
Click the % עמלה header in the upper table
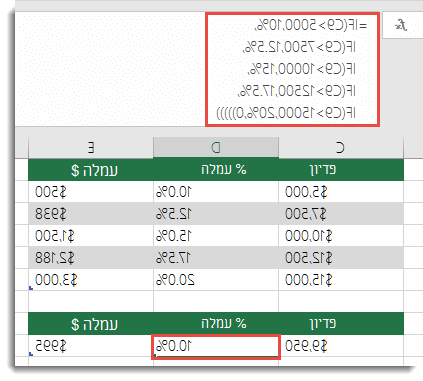click(216, 170)
